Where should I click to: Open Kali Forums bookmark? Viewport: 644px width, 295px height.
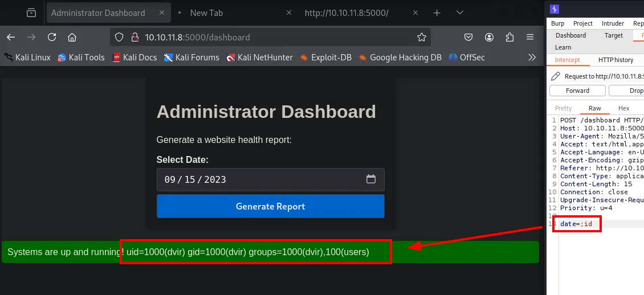pos(191,58)
